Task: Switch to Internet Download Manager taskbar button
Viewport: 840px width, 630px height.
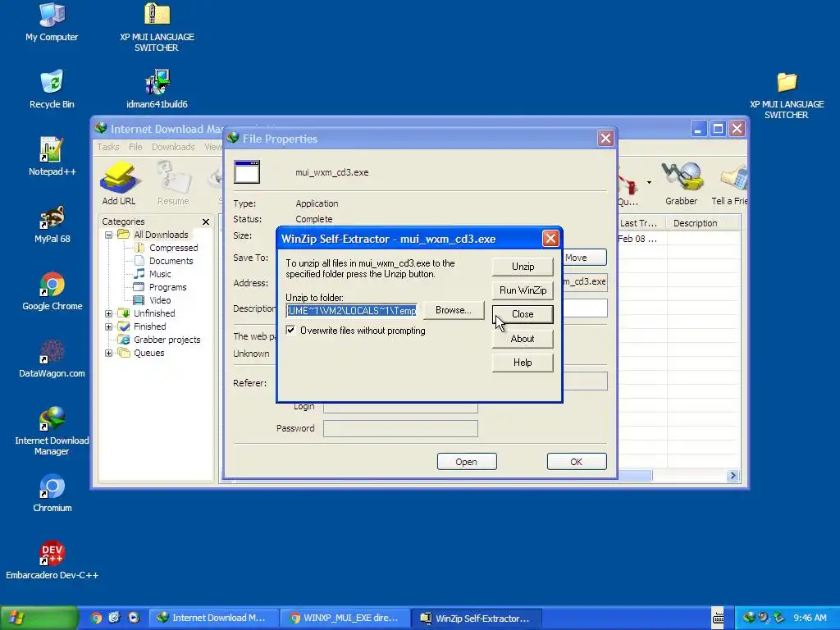Action: click(213, 618)
